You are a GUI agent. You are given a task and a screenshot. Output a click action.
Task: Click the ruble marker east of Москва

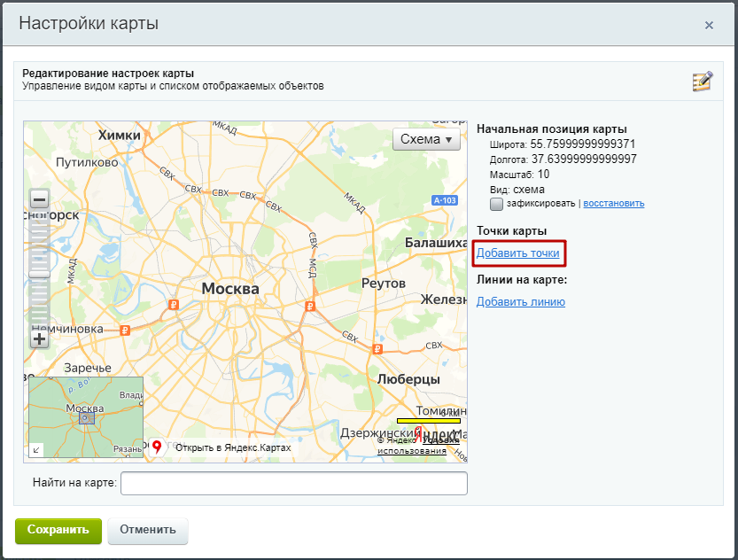pos(310,307)
